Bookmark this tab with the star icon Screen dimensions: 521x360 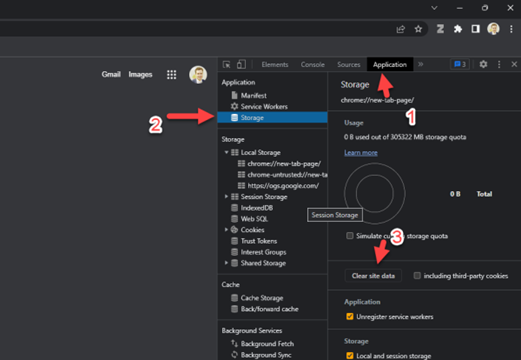pos(418,29)
